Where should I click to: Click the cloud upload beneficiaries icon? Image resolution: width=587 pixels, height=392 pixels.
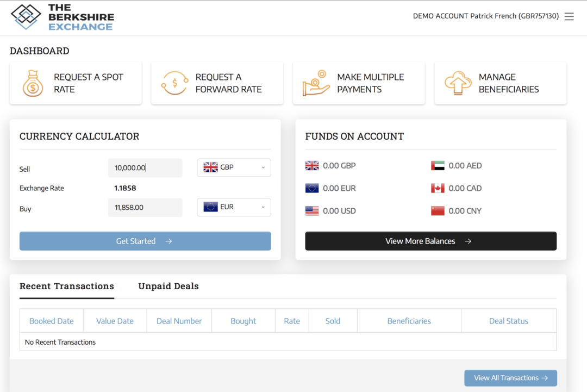pos(458,83)
